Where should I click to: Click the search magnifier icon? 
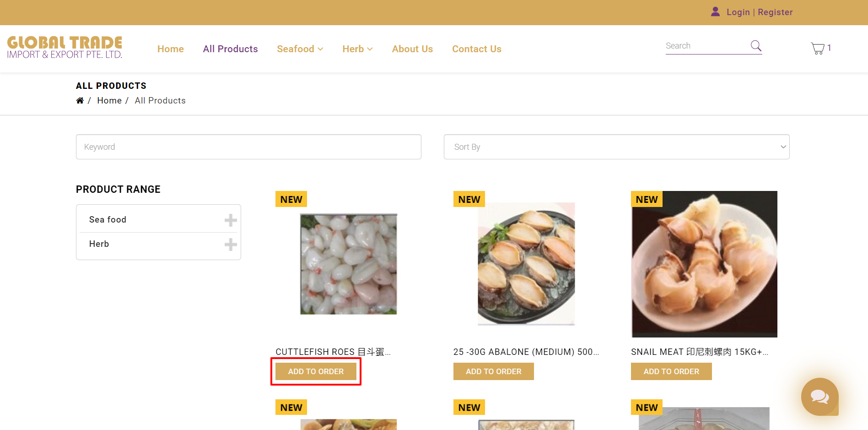[756, 46]
